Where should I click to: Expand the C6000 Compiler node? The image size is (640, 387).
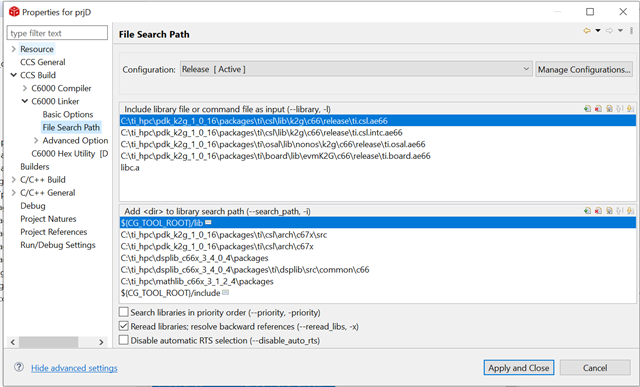point(25,88)
